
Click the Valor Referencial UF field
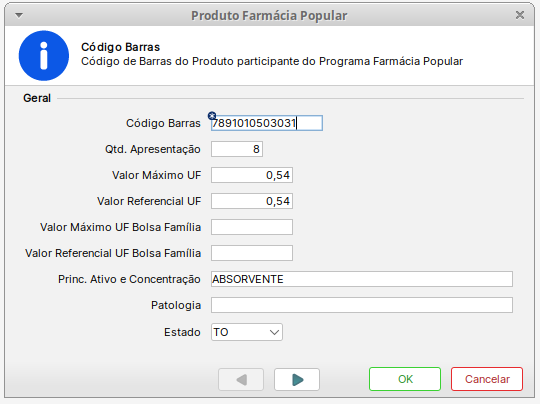252,201
